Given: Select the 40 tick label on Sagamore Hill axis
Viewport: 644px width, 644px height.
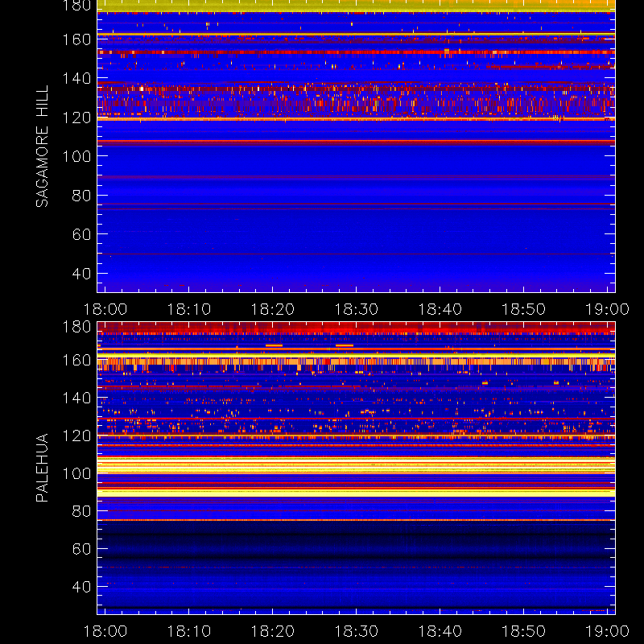Looking at the screenshot, I should click(81, 273).
